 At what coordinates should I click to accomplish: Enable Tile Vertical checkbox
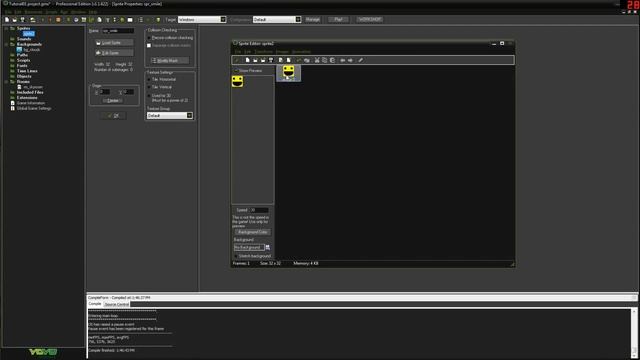pos(149,87)
